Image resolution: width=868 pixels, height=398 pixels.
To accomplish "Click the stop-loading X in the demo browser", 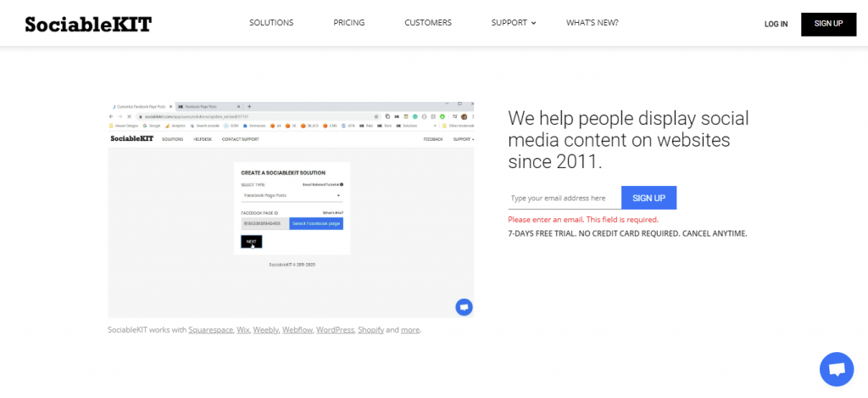I will click(x=129, y=117).
